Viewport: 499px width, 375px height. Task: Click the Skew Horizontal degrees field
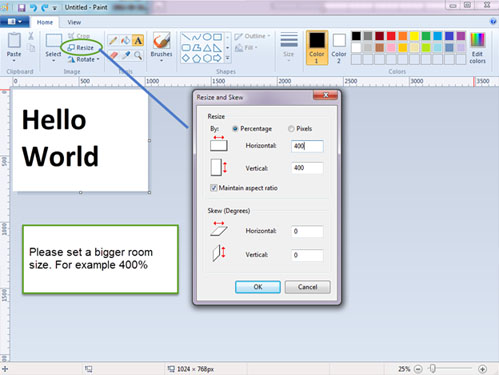coord(307,231)
